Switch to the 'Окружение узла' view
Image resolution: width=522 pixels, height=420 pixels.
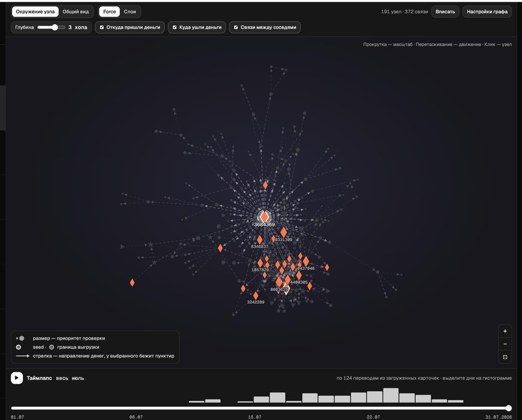coord(35,11)
